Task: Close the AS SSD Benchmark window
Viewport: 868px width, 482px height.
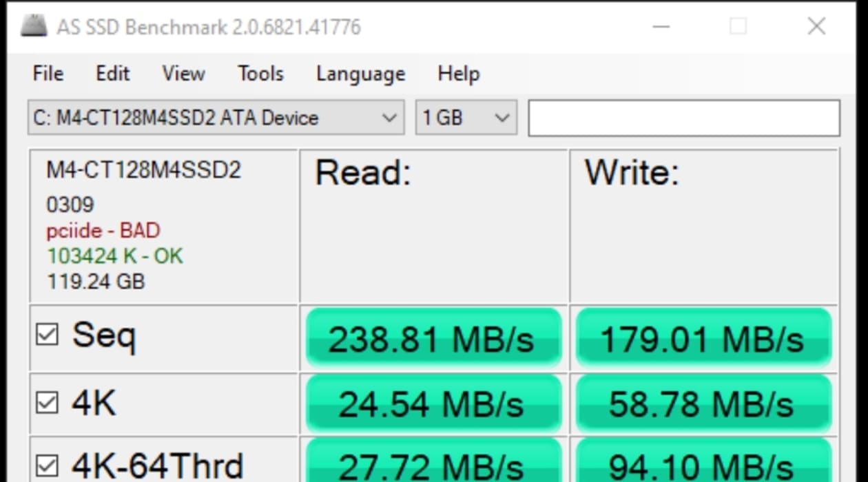Action: pos(816,27)
